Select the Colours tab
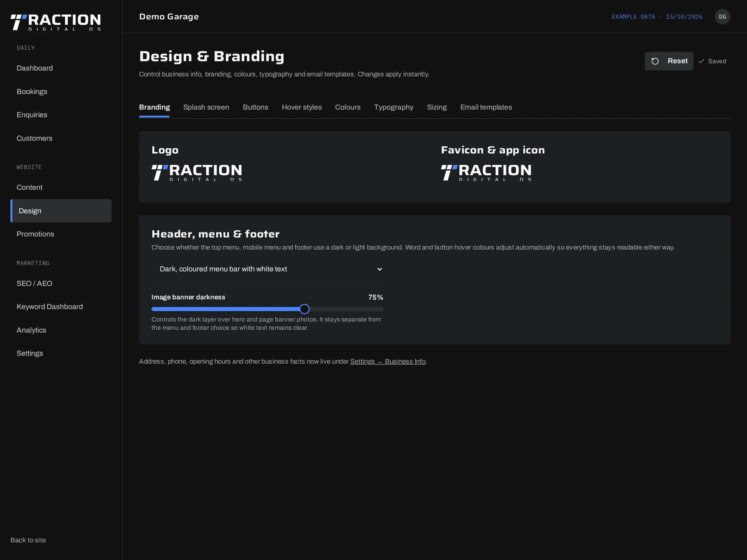Image resolution: width=747 pixels, height=560 pixels. point(348,107)
